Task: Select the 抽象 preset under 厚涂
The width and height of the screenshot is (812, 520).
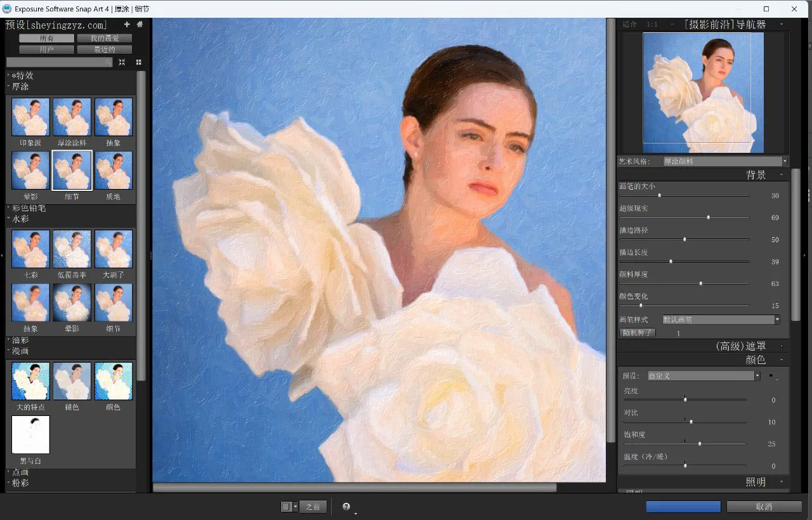Action: point(114,117)
